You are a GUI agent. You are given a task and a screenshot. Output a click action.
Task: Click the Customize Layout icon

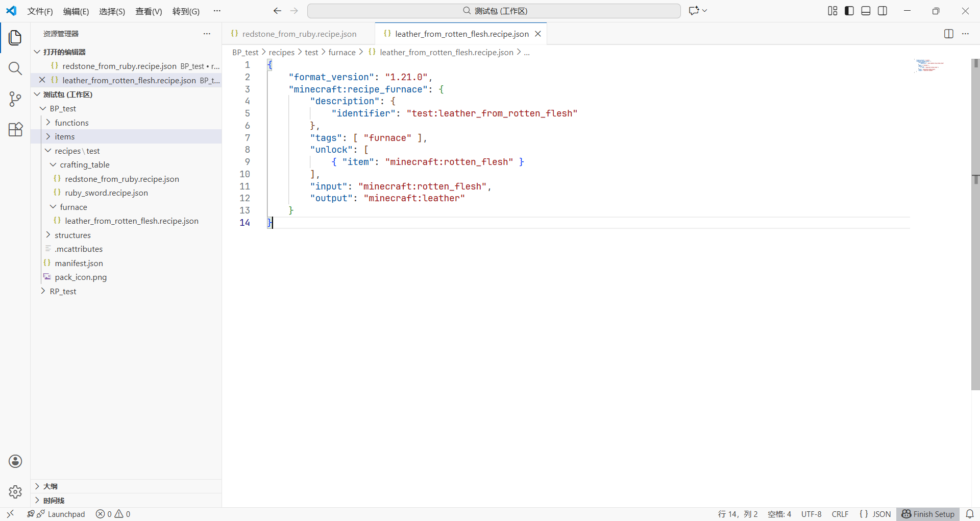[x=832, y=11]
